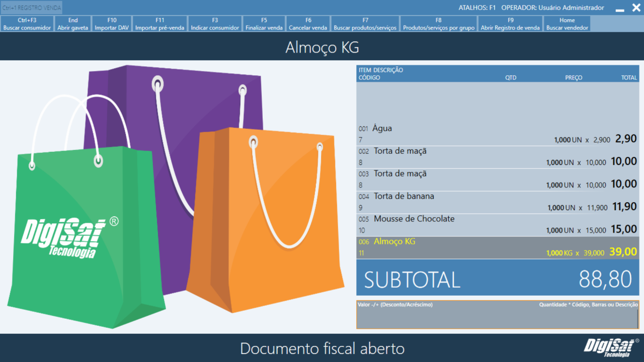644x362 pixels.
Task: Select highlighted item 006 Almoço KG
Action: point(498,247)
